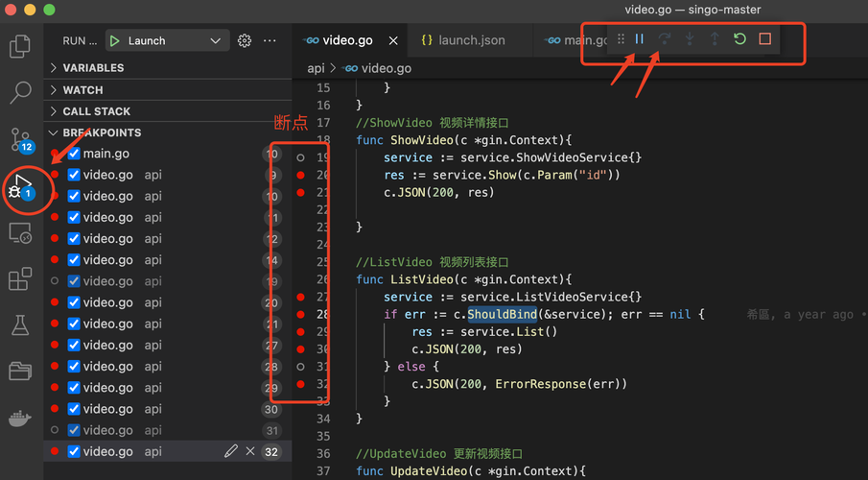Open the Run and Debug view
Image resolution: width=868 pixels, height=480 pixels.
[22, 188]
